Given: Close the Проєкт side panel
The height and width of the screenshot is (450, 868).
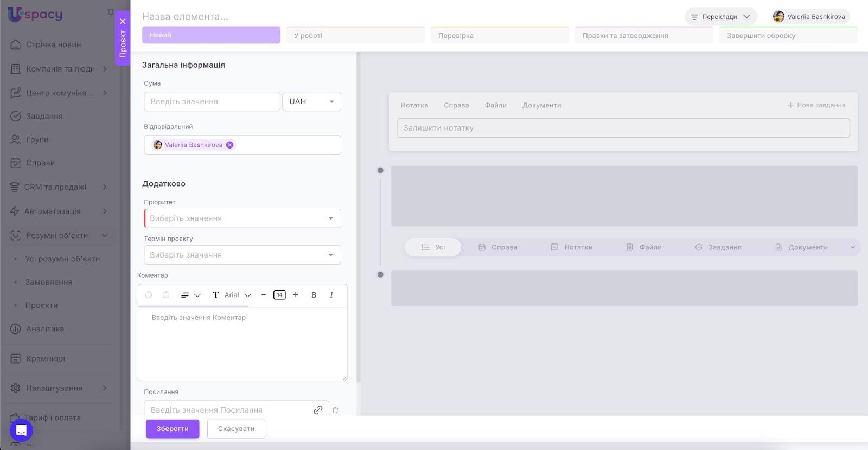Looking at the screenshot, I should coord(123,22).
